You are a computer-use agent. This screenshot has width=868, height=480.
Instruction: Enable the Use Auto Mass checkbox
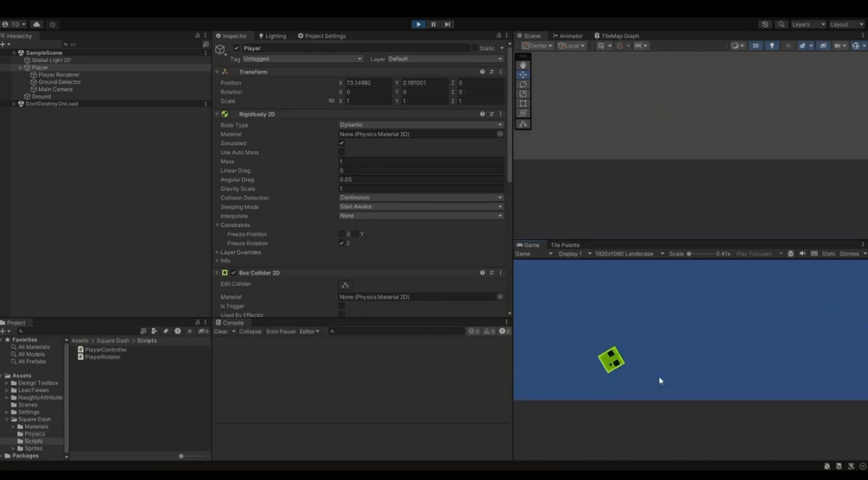341,152
